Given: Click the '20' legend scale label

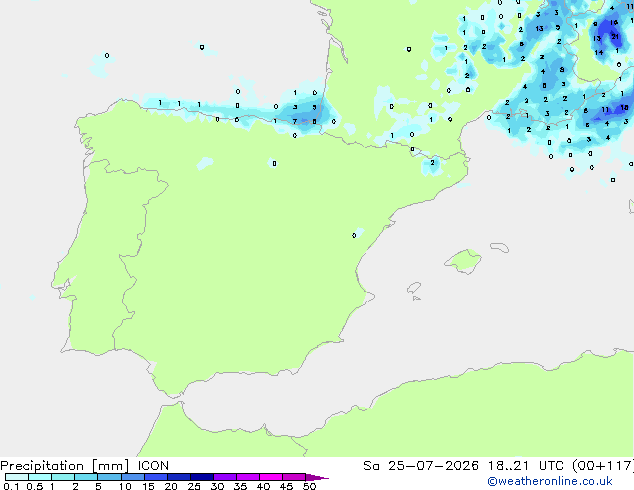Looking at the screenshot, I should pyautogui.click(x=171, y=486).
